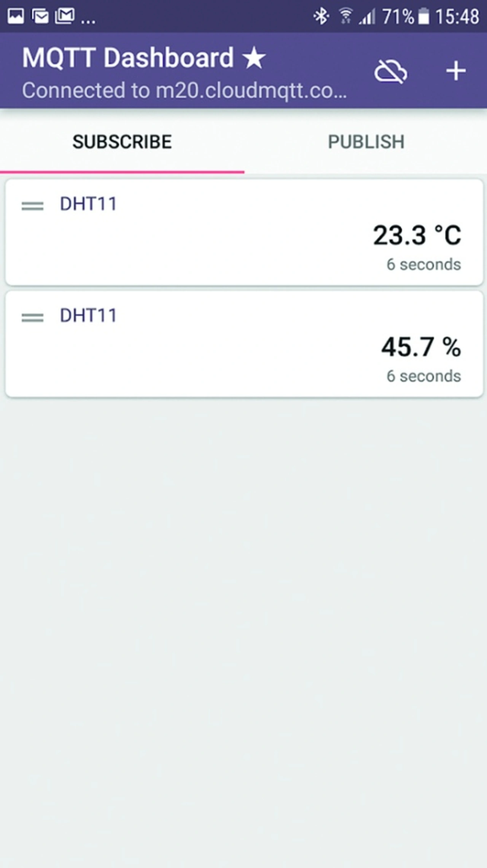Switch to the PUBLISH tab

tap(366, 142)
